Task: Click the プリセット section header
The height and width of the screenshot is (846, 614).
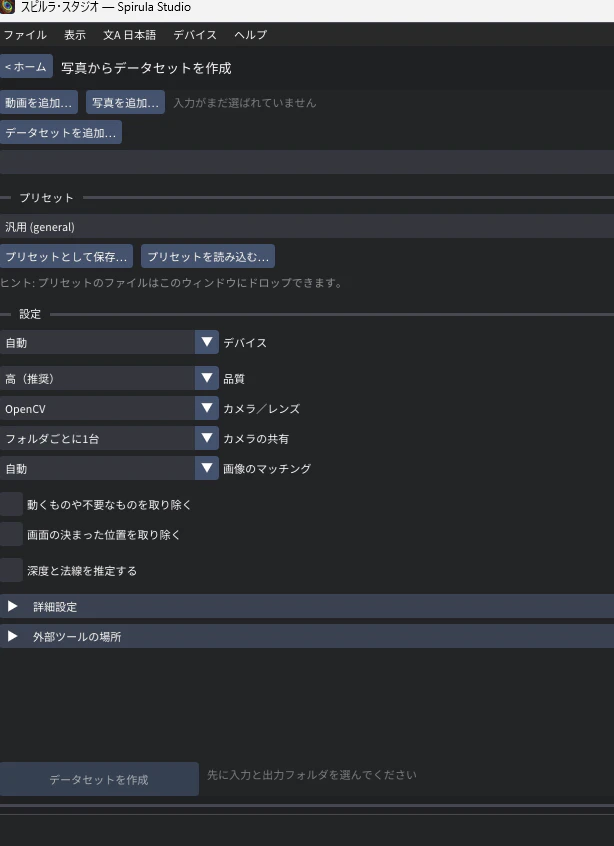Action: [46, 197]
